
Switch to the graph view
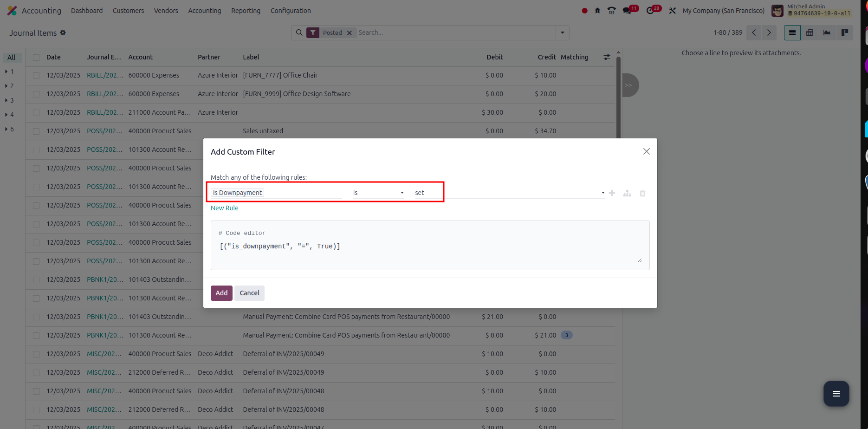(827, 32)
